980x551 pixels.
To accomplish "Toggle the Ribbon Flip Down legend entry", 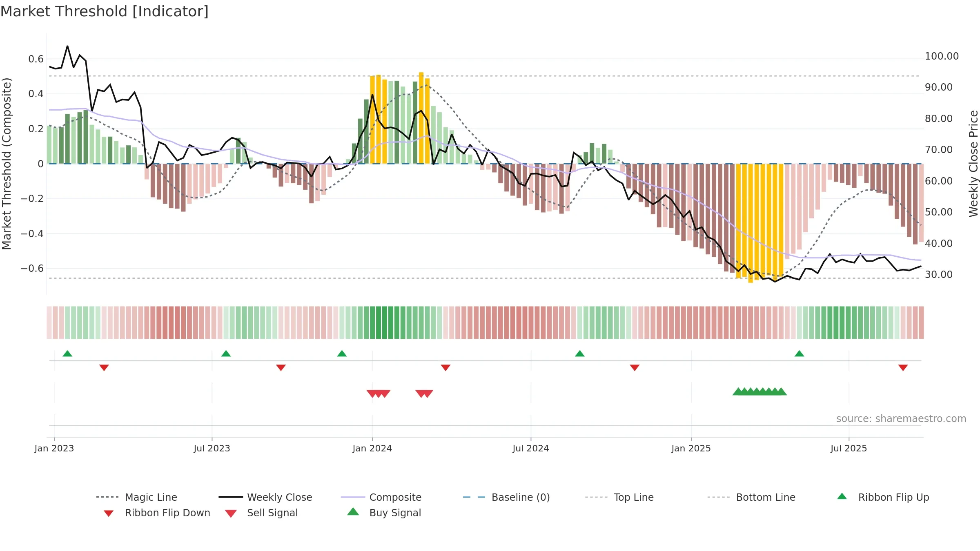I will [156, 513].
